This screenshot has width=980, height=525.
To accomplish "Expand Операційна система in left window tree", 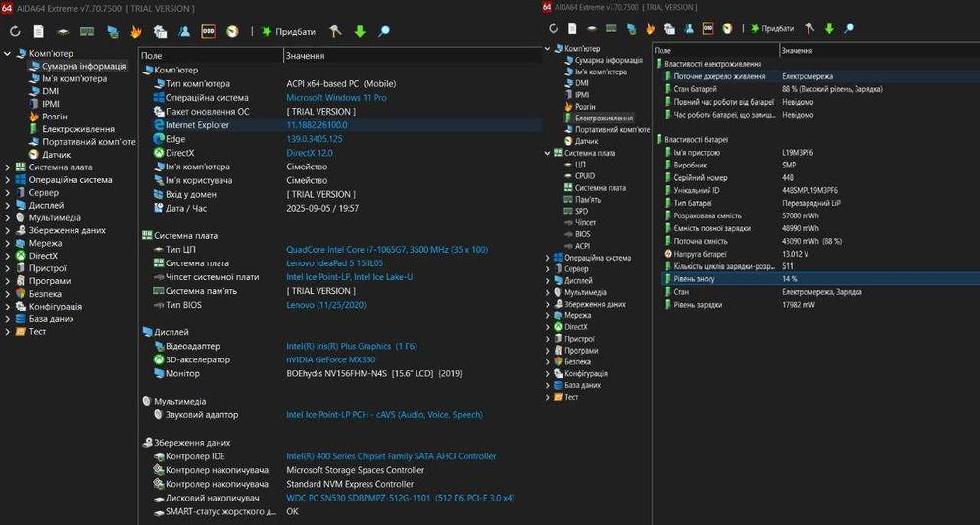I will click(x=8, y=180).
